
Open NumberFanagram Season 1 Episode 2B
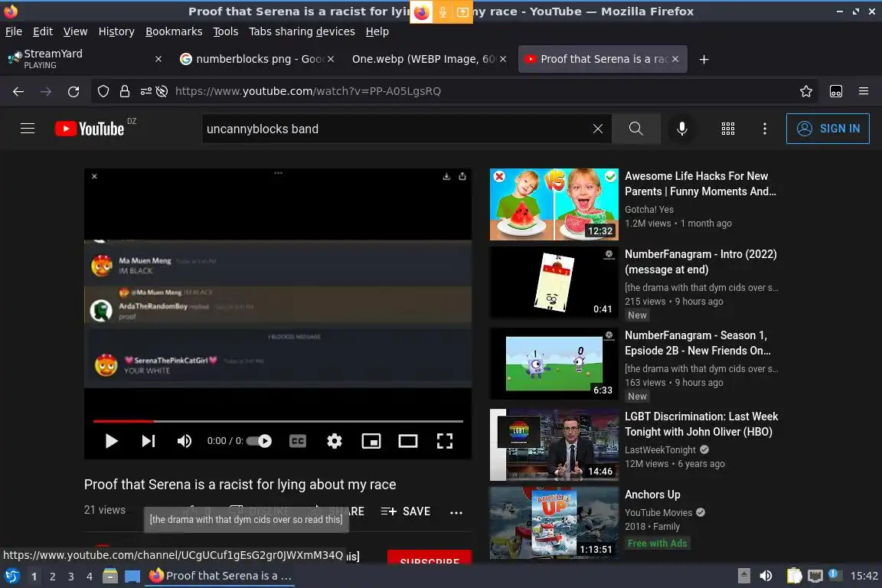(697, 343)
